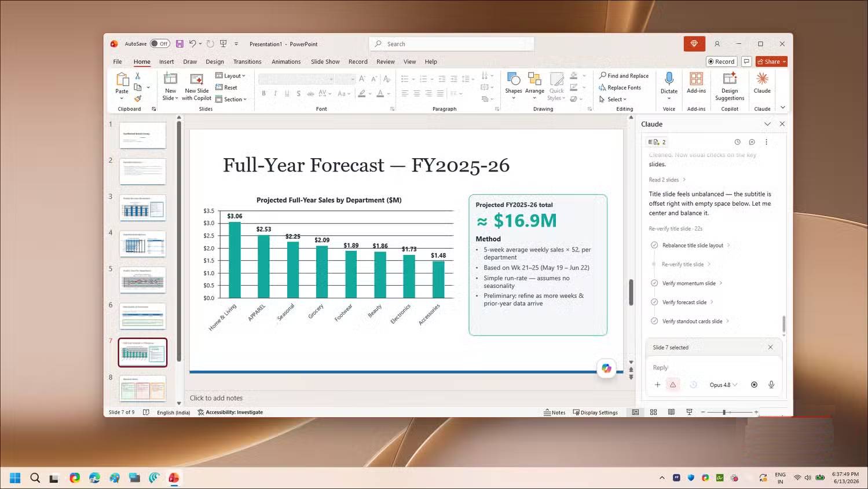Viewport: 868px width, 489px height.
Task: Start presentation from beginning icon
Action: tap(223, 43)
